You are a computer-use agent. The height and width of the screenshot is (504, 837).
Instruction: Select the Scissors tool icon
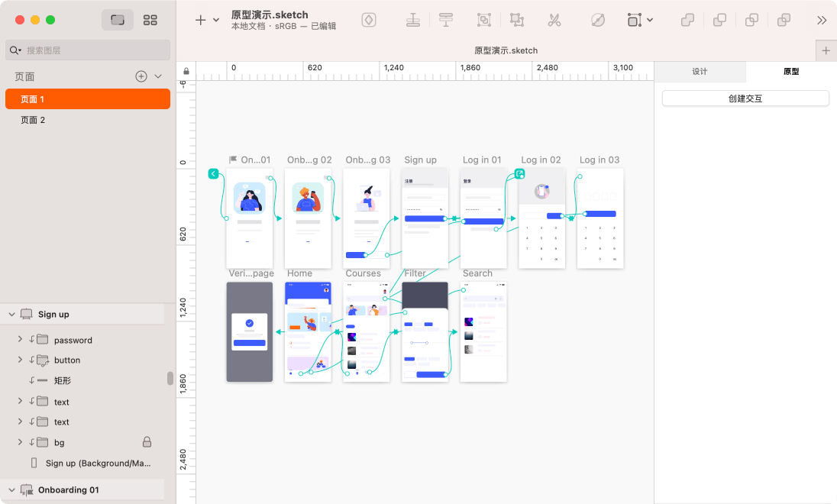554,21
